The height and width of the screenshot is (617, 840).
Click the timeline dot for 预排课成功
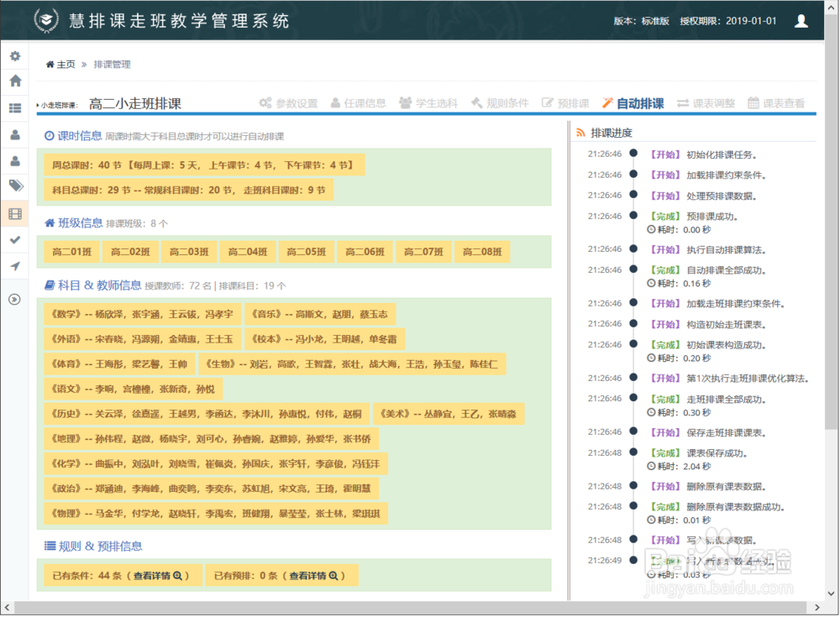click(633, 215)
